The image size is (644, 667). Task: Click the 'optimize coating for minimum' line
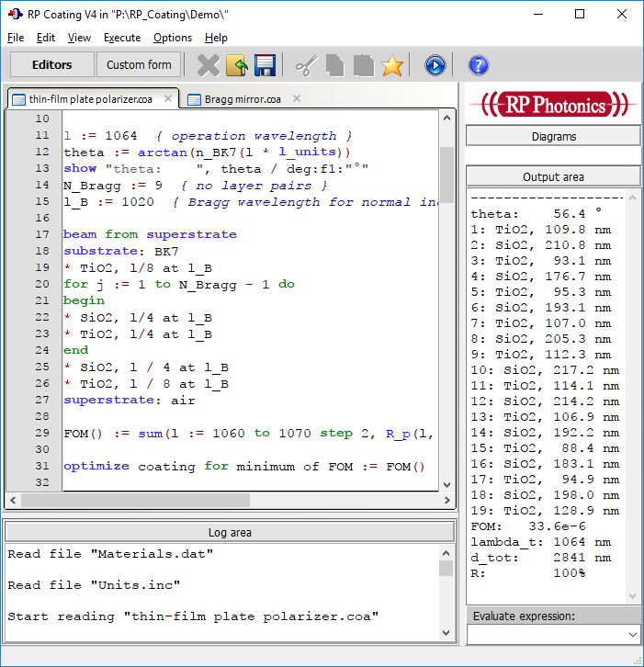click(x=244, y=466)
